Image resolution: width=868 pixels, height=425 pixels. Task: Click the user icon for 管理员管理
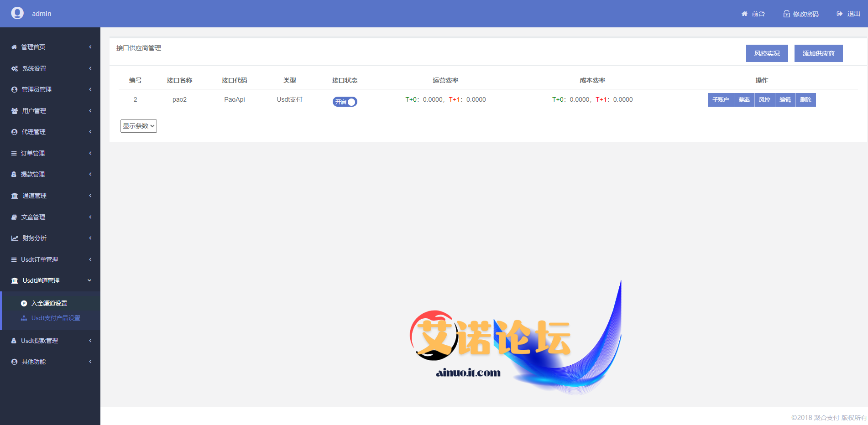(14, 89)
